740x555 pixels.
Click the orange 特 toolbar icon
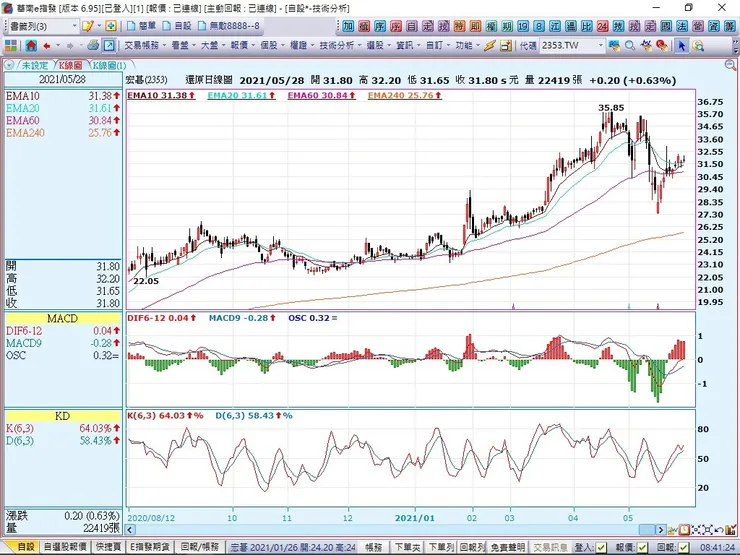coord(460,26)
